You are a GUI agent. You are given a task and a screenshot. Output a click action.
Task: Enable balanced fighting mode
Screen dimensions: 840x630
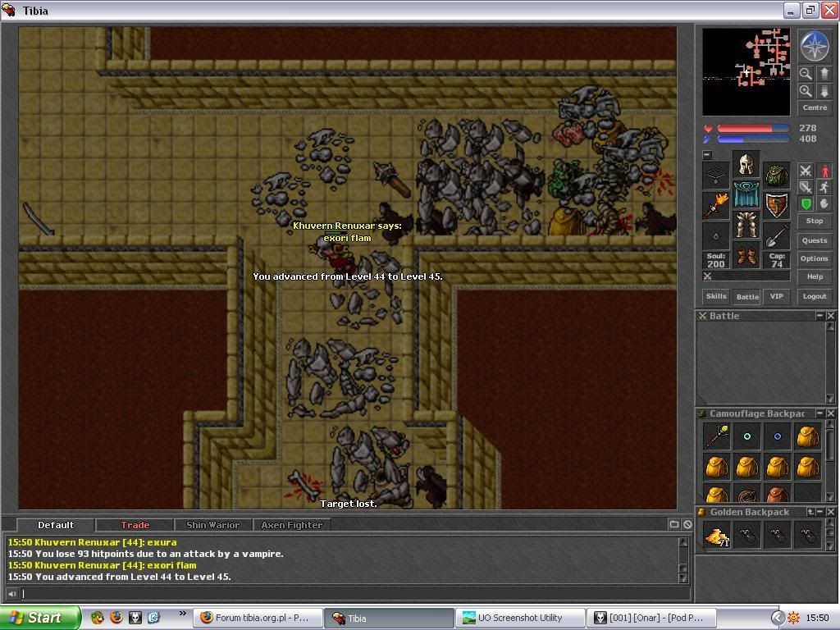[x=806, y=187]
